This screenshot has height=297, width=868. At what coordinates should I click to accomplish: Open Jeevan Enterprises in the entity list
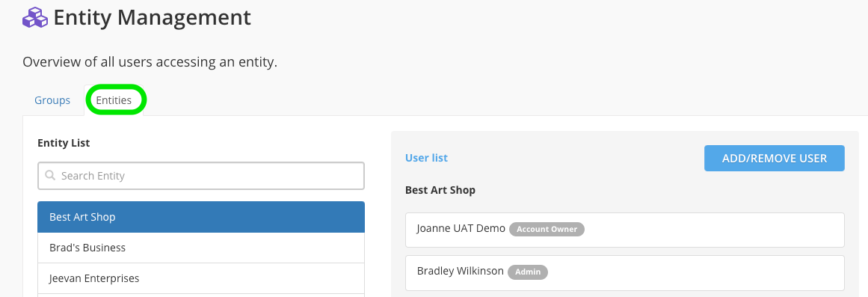coord(201,278)
